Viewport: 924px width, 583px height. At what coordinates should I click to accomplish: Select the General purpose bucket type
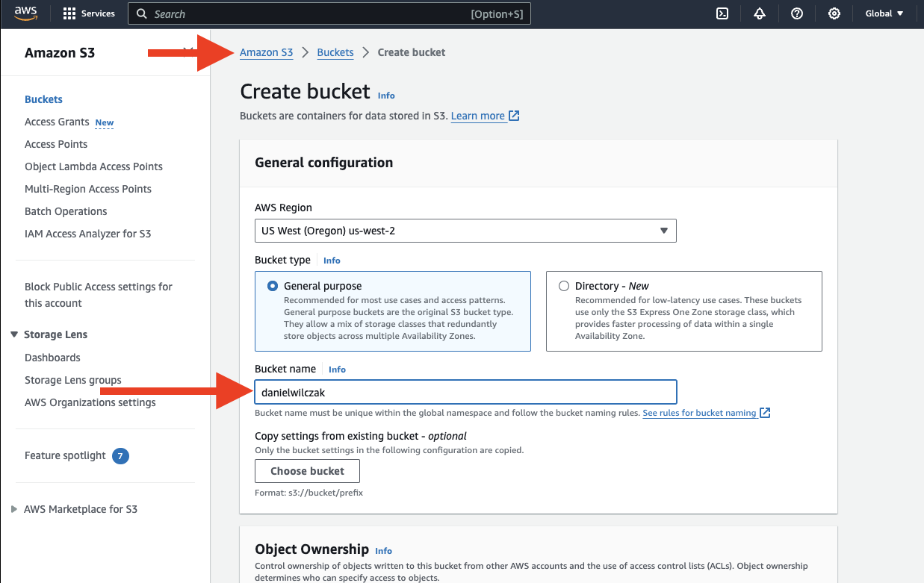(x=273, y=286)
